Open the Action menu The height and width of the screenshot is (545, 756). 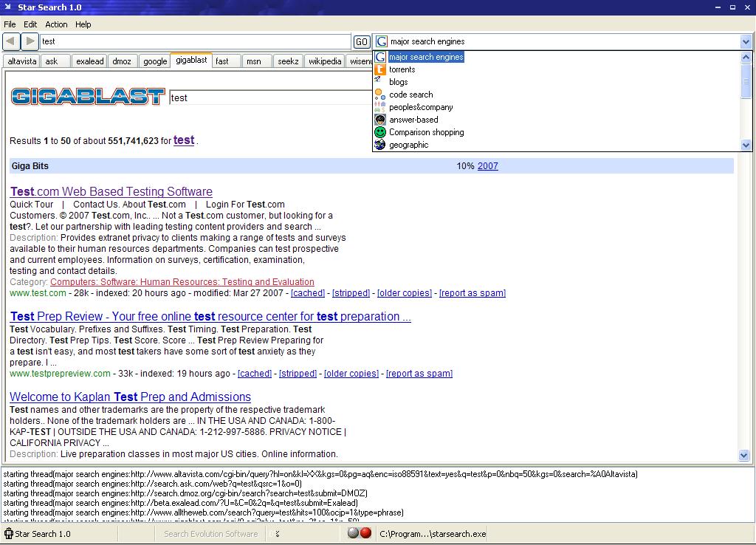[56, 24]
